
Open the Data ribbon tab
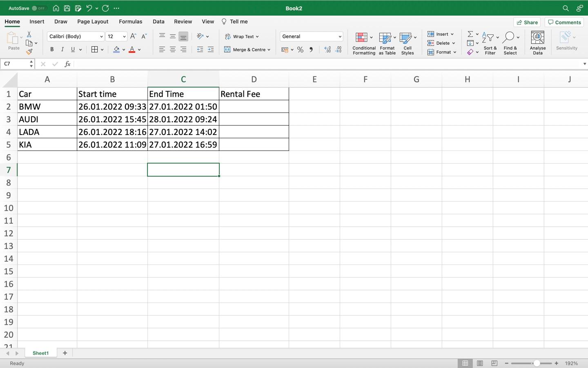pyautogui.click(x=158, y=22)
